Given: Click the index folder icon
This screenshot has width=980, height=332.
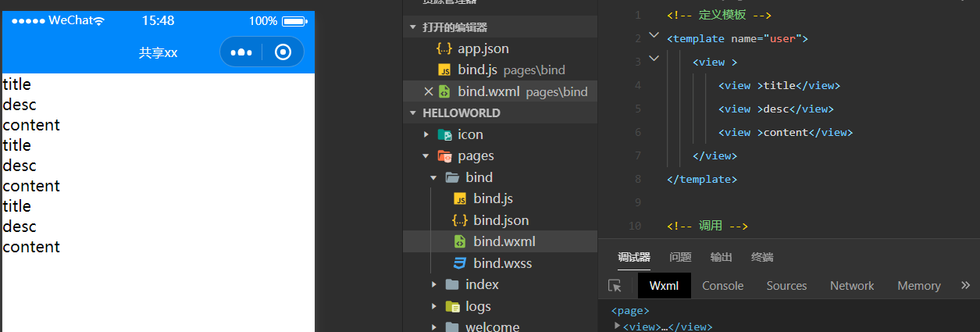Looking at the screenshot, I should (x=452, y=284).
